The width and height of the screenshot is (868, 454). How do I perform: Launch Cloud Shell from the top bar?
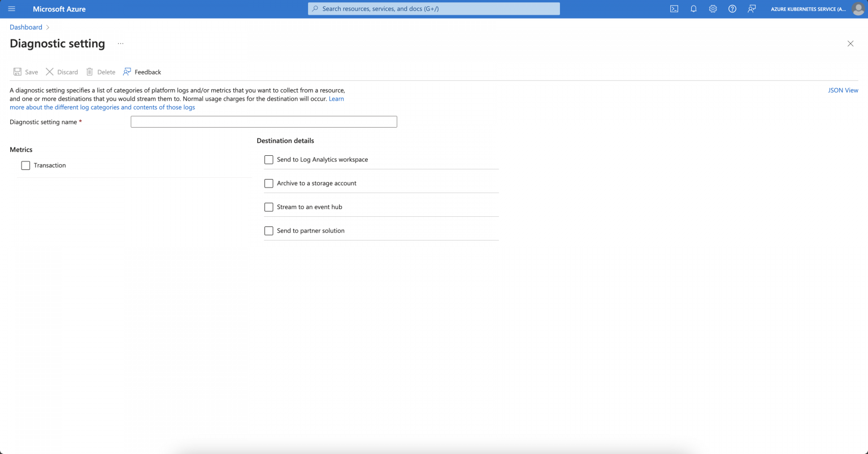click(x=674, y=8)
